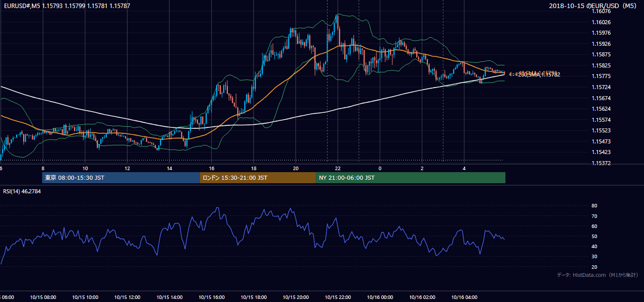Click the 10/15 18:00 time label
Viewport: 644px width, 302px height.
coord(253,297)
